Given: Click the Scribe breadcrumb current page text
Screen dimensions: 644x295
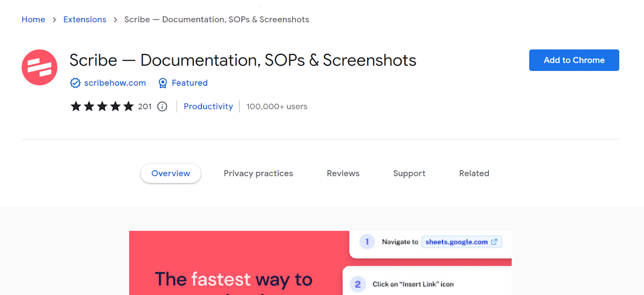Looking at the screenshot, I should pyautogui.click(x=217, y=19).
